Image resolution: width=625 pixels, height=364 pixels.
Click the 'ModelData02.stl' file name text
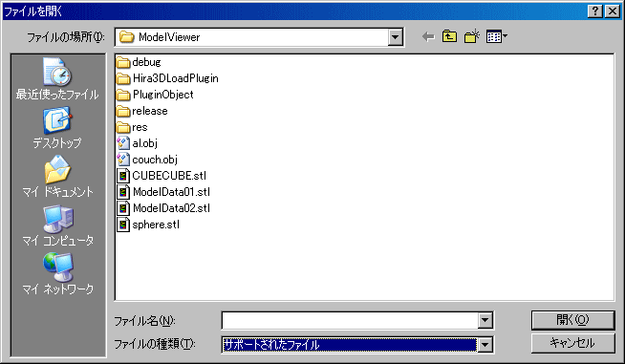[171, 208]
